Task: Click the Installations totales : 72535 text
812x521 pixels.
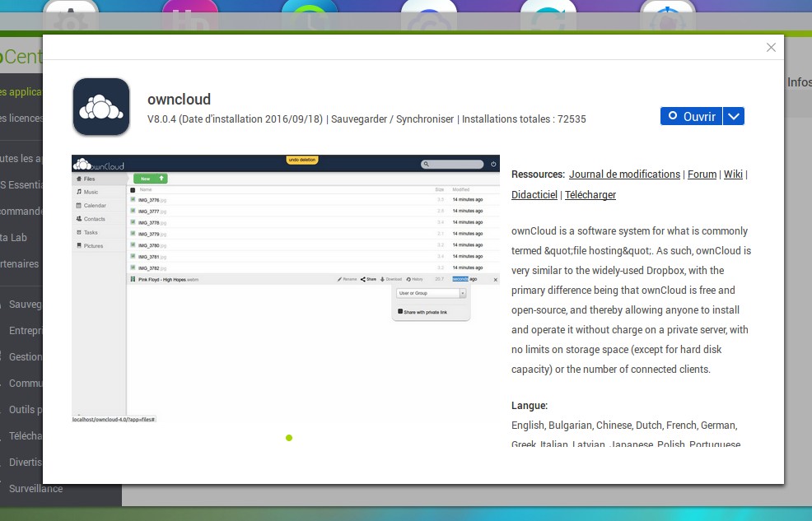Action: pos(524,119)
